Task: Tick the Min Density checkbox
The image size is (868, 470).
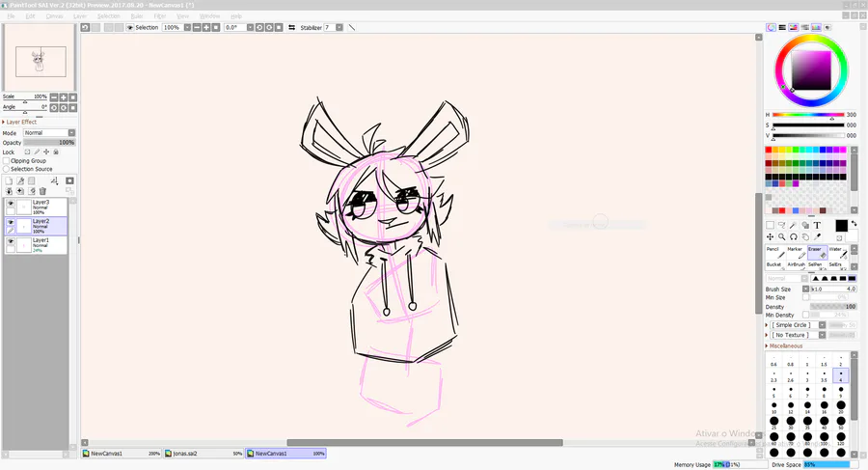Action: (x=806, y=315)
